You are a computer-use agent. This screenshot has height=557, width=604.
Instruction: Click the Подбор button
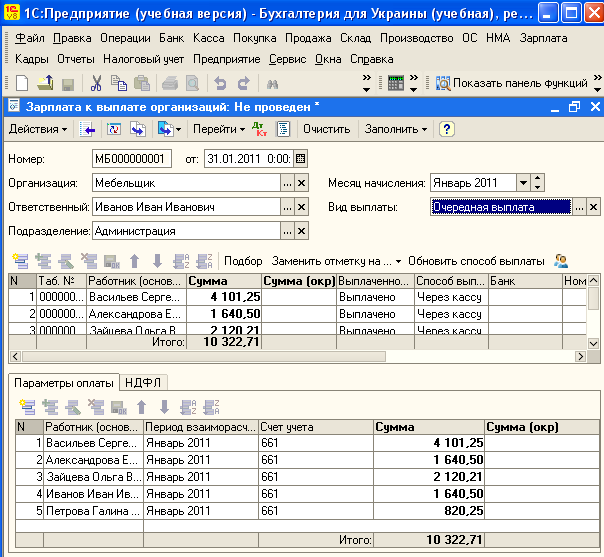pos(243,261)
